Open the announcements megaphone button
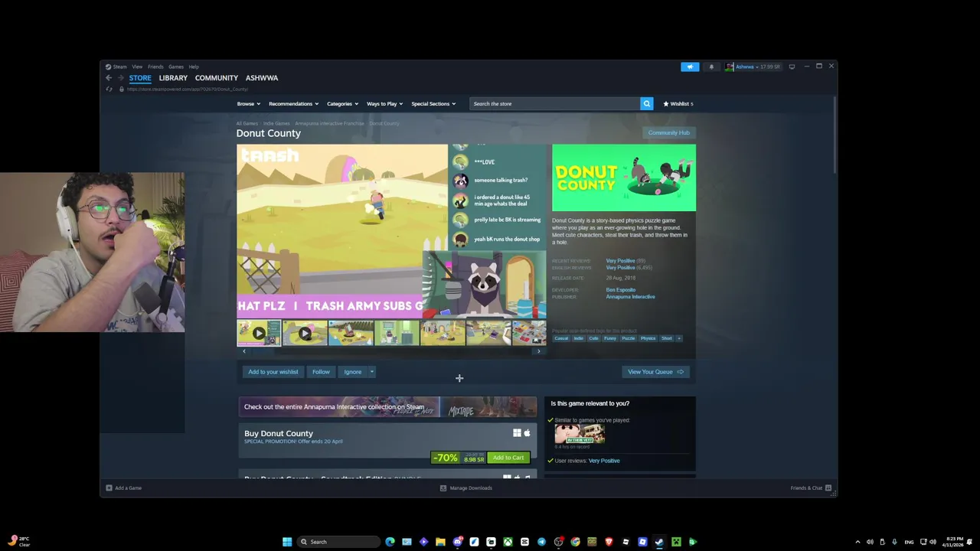The width and height of the screenshot is (980, 551). (690, 67)
